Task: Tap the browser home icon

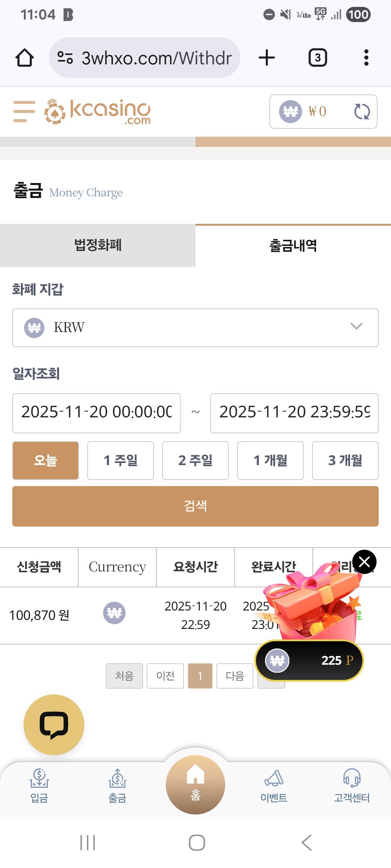Action: tap(25, 58)
